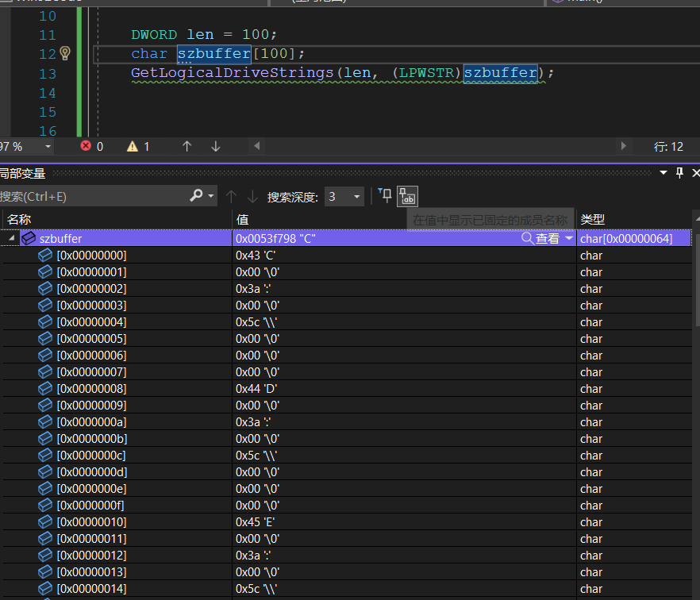Screen dimensions: 700x600
Task: Select the [0x00000008] array element row
Action: pyautogui.click(x=91, y=389)
